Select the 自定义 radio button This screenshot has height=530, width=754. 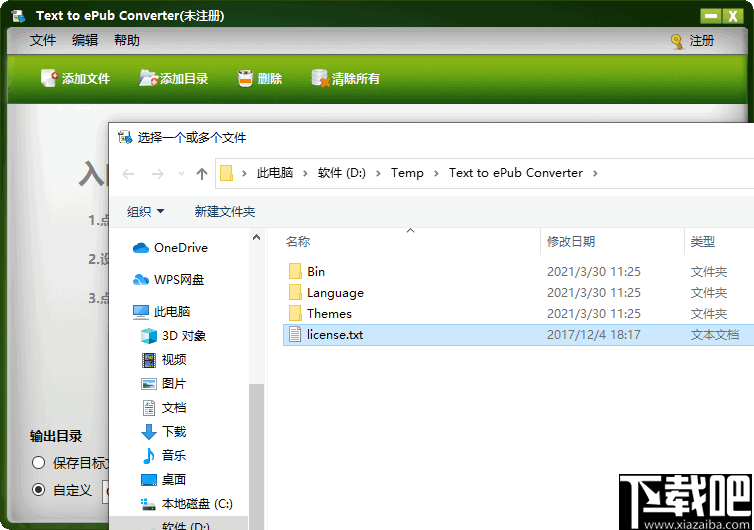(38, 490)
